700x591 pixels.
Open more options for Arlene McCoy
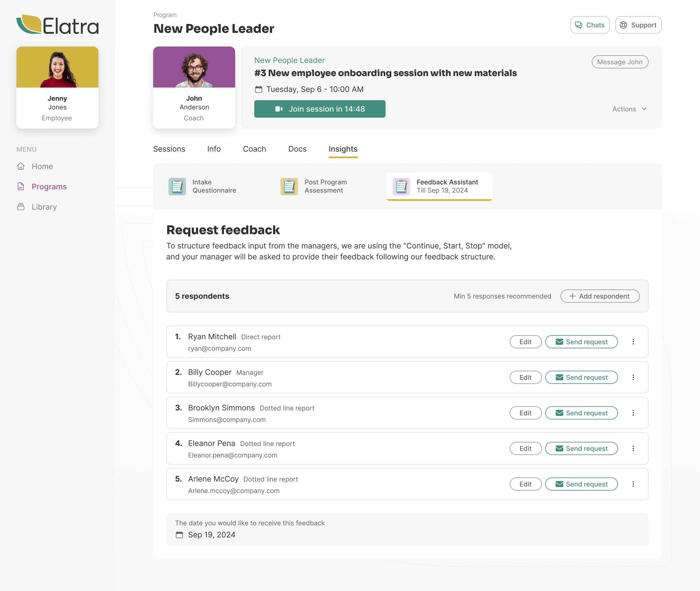pos(633,484)
